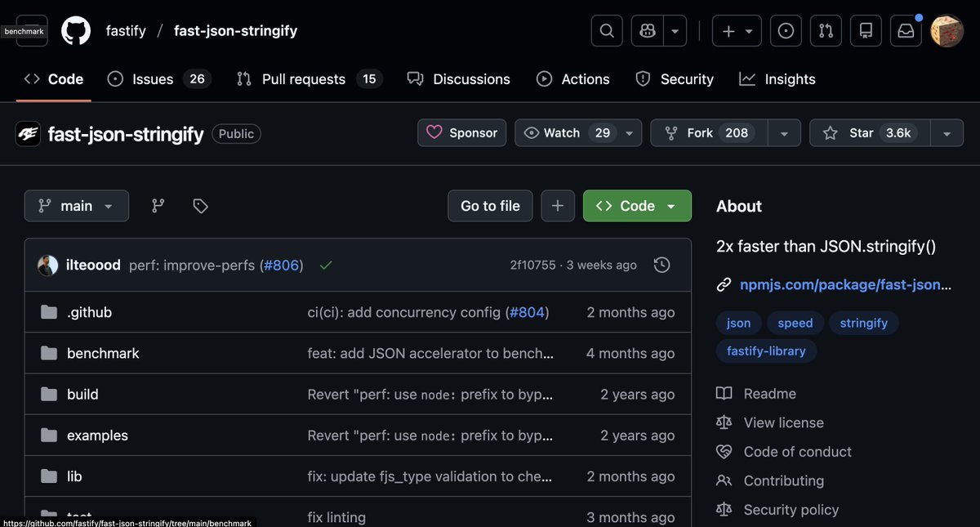Star the repository

pos(870,132)
